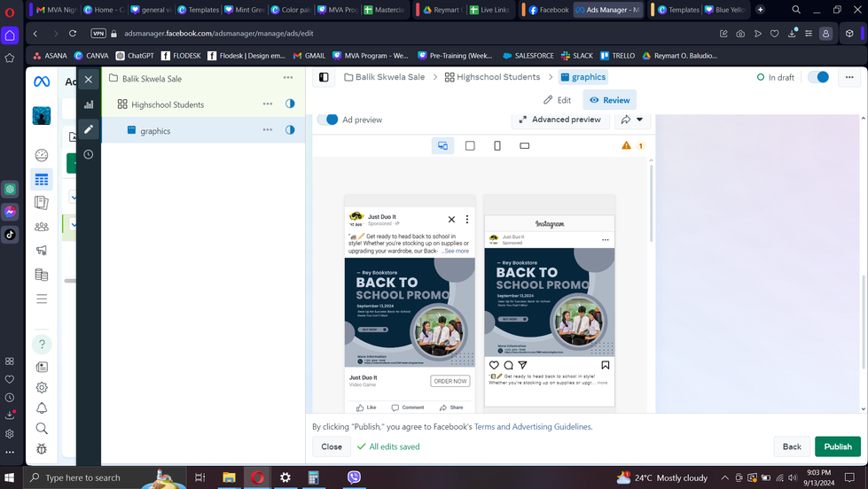This screenshot has height=489, width=868.
Task: Open Advanced preview
Action: (560, 120)
